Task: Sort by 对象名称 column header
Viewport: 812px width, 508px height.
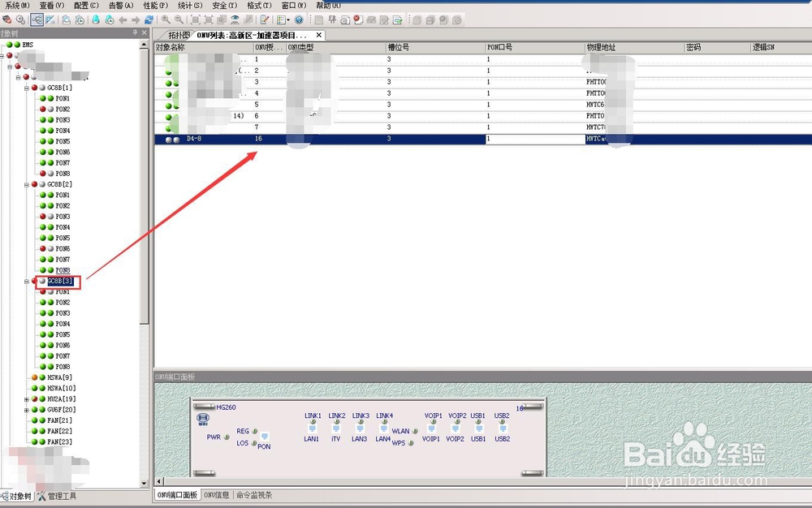Action: tap(204, 47)
